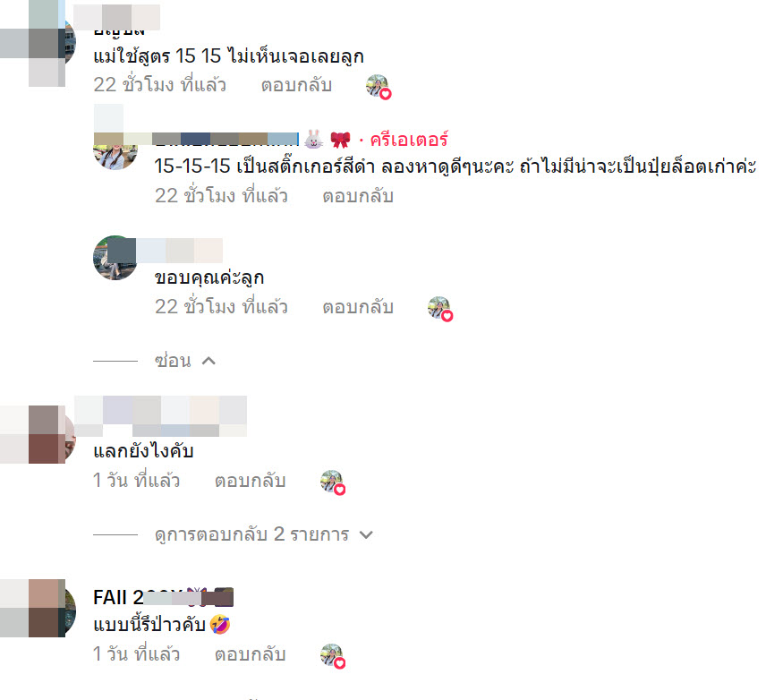Reply to the สูตร 15 15 comment
The image size is (766, 700).
pos(296,85)
